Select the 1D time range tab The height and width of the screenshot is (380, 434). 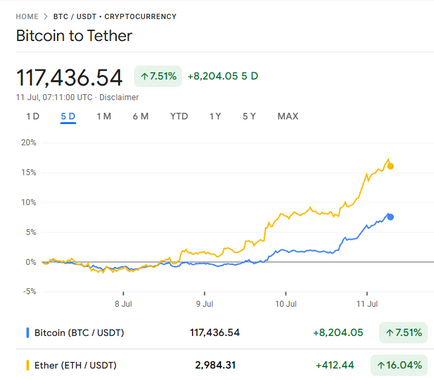coord(33,116)
